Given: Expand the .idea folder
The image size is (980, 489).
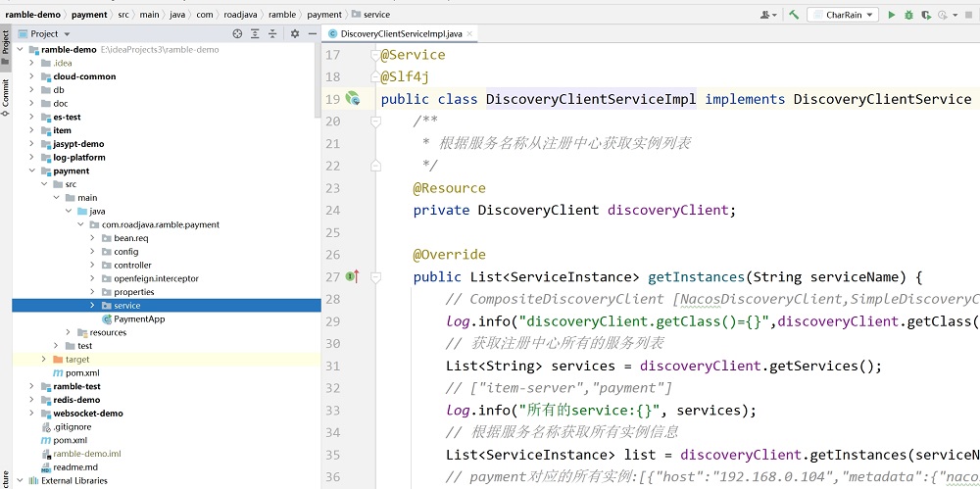Looking at the screenshot, I should click(32, 63).
